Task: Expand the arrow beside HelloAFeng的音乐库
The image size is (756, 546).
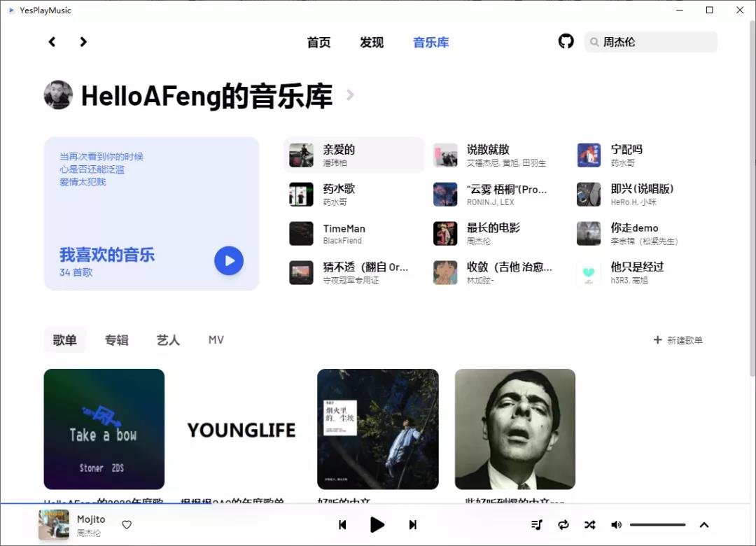Action: tap(351, 95)
